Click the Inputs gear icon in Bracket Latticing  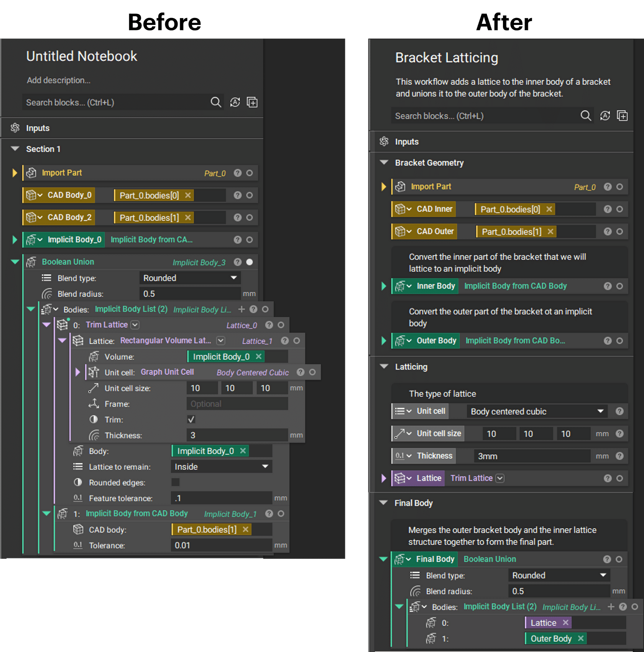coord(384,141)
